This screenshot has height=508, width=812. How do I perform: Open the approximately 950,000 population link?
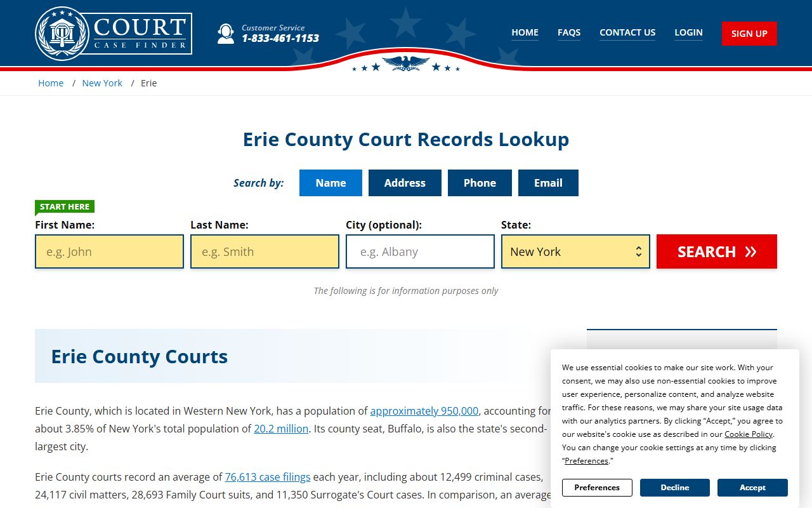pyautogui.click(x=424, y=411)
